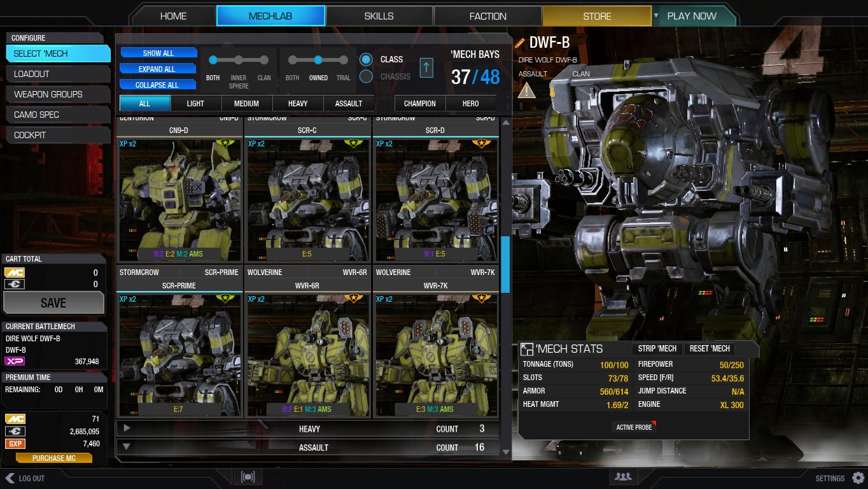Image resolution: width=868 pixels, height=489 pixels.
Task: Click the yellow warning triangle icon
Action: [526, 90]
